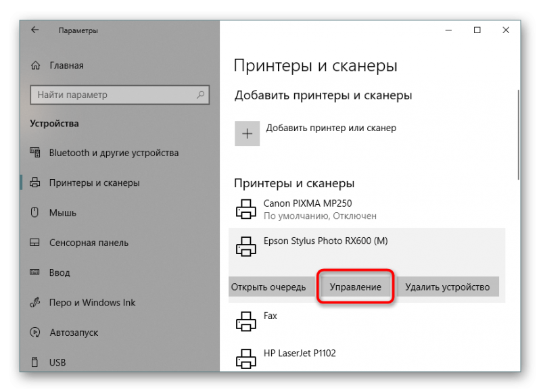This screenshot has width=541, height=392.
Task: Click the Epson Stylus Photo printer icon
Action: tap(246, 247)
